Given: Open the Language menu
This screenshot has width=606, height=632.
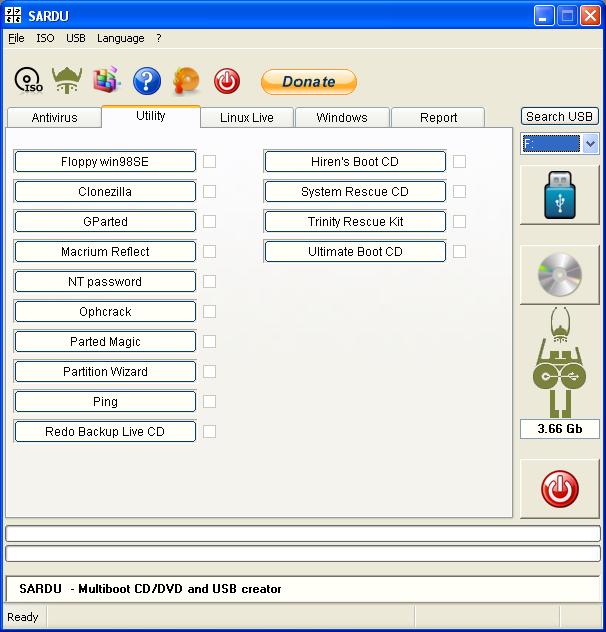Looking at the screenshot, I should (x=121, y=38).
